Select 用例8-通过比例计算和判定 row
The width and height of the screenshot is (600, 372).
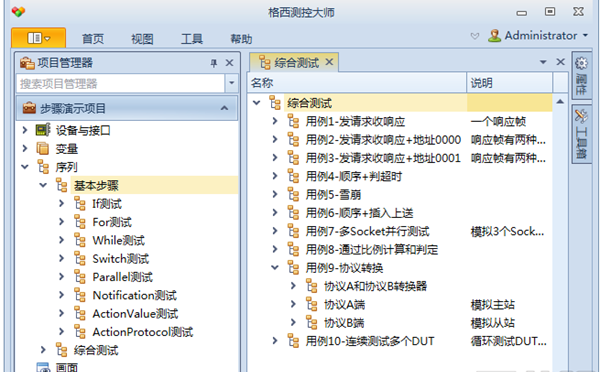click(x=372, y=250)
